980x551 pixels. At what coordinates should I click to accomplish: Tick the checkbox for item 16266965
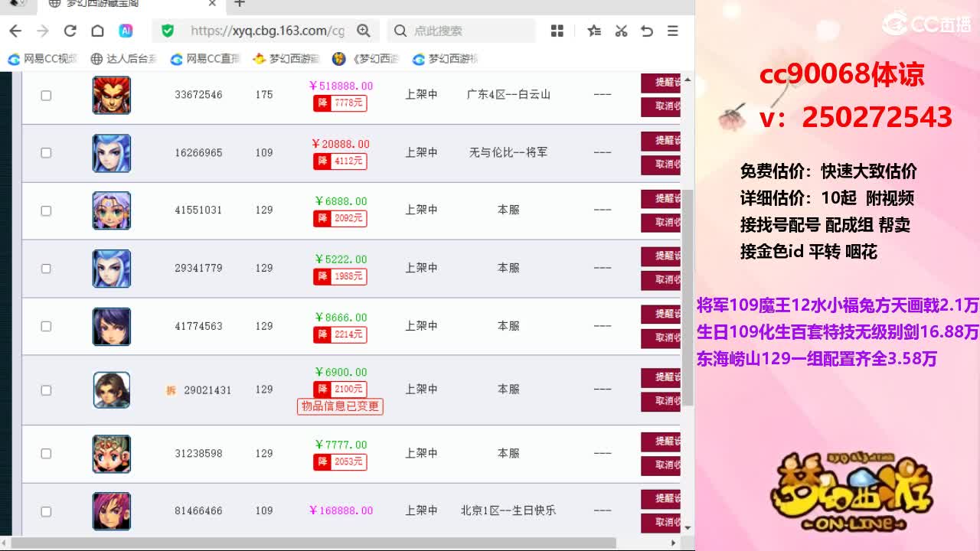pyautogui.click(x=46, y=153)
